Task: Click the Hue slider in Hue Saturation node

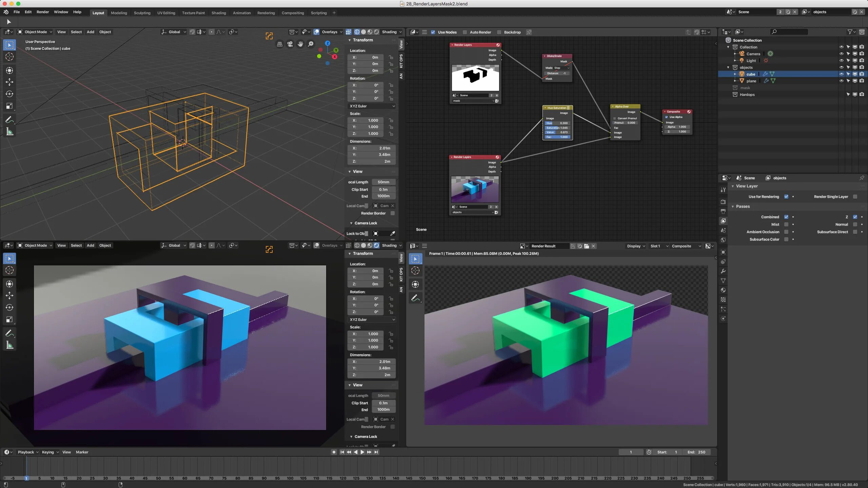Action: click(x=557, y=123)
